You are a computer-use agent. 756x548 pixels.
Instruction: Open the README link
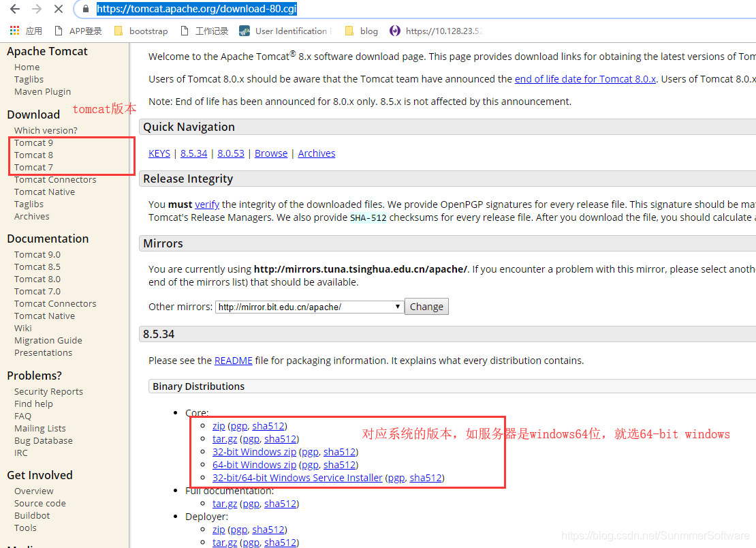point(234,361)
